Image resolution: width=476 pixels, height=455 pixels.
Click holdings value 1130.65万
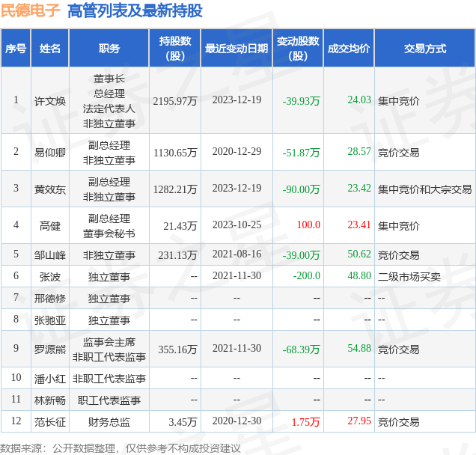pos(175,153)
